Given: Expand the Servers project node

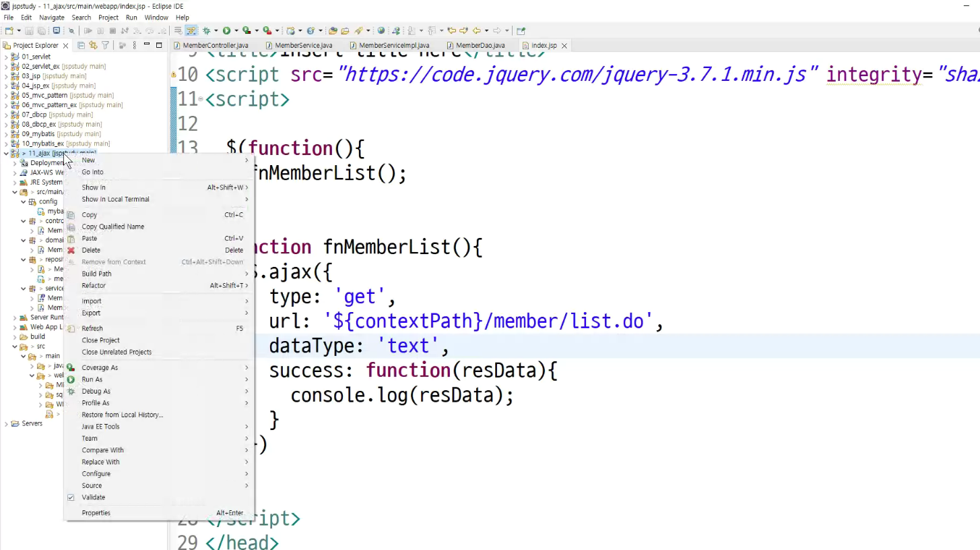Looking at the screenshot, I should (6, 423).
